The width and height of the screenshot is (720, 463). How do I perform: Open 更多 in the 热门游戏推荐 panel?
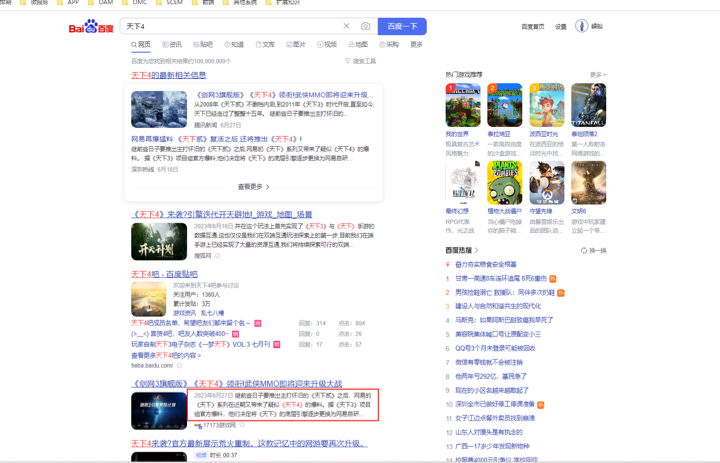point(598,74)
